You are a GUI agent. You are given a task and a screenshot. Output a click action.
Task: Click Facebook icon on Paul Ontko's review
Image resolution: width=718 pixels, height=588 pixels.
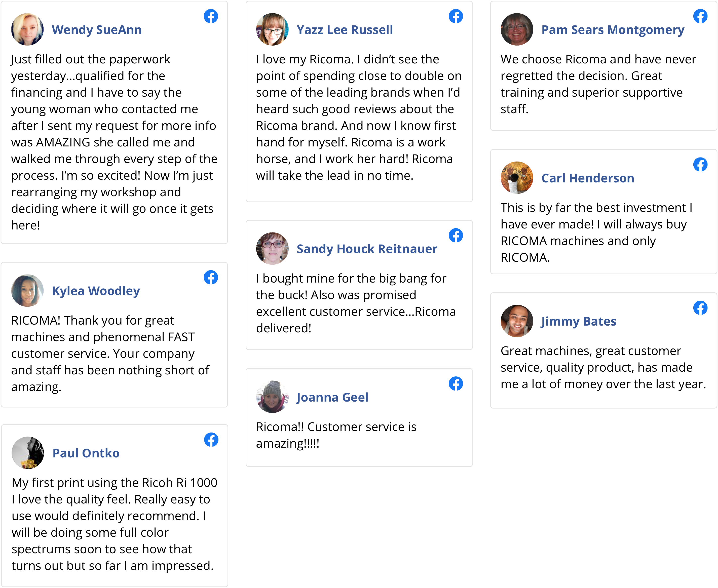pyautogui.click(x=211, y=440)
